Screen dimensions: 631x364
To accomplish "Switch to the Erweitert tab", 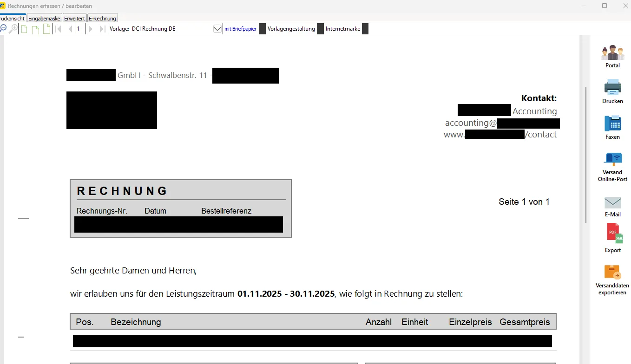I will (74, 18).
